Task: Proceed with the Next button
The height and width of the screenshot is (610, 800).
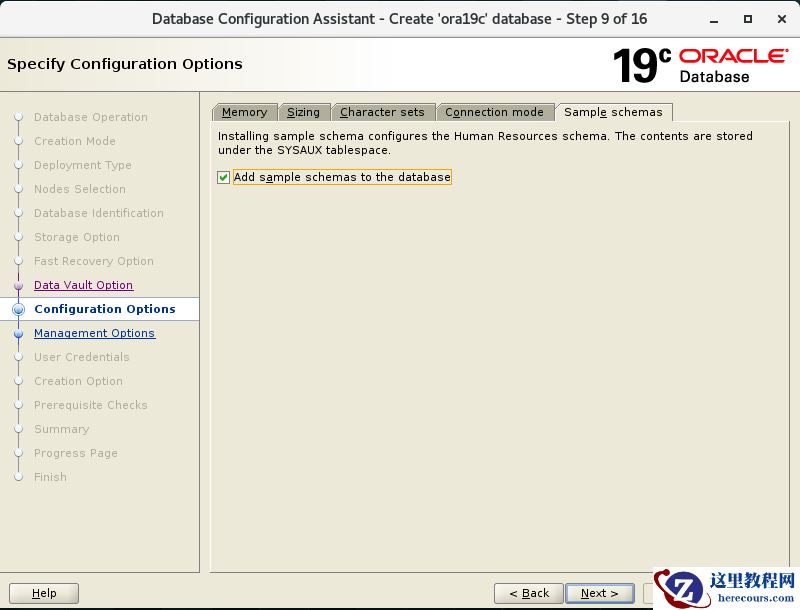Action: [599, 593]
